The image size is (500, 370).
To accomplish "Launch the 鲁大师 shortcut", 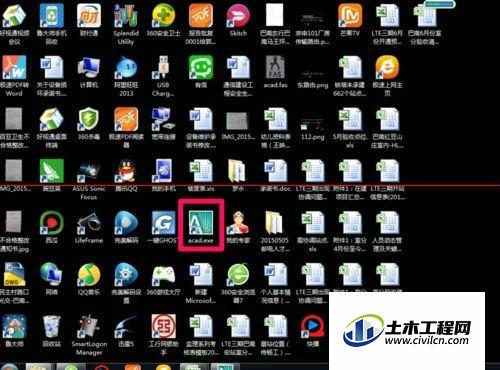I will click(14, 326).
